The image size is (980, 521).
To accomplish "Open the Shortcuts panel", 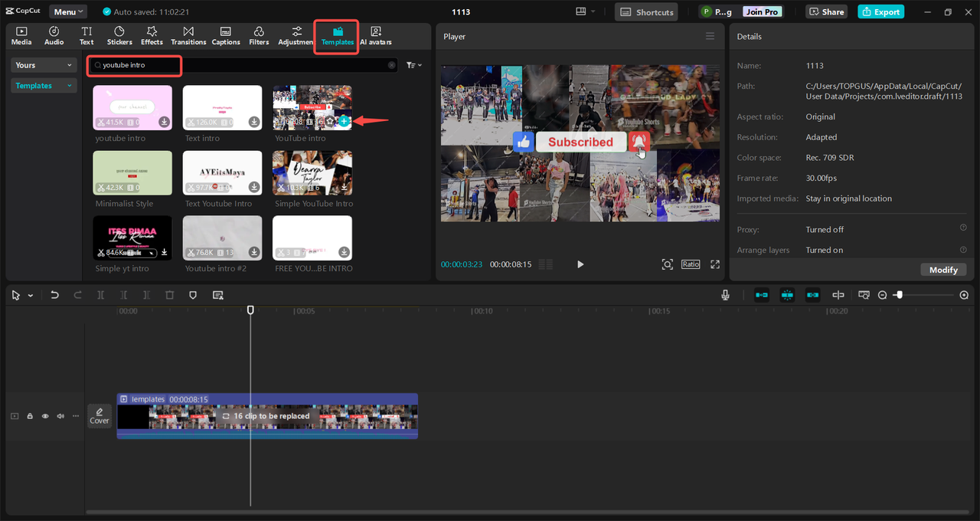I will tap(646, 11).
